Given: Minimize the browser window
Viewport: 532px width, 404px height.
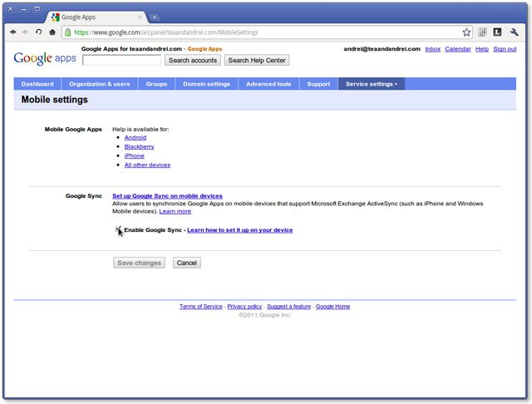Looking at the screenshot, I should [24, 8].
